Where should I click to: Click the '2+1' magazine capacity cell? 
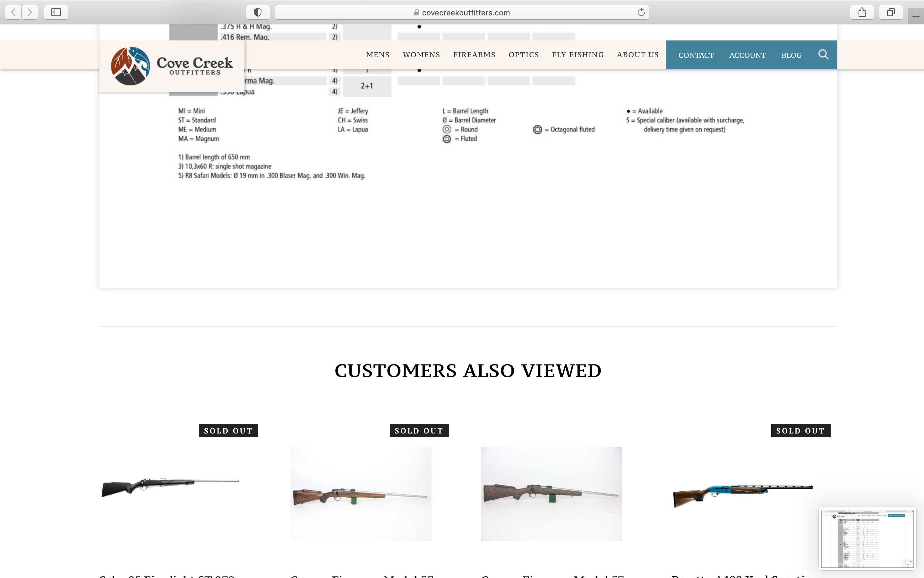[x=366, y=86]
